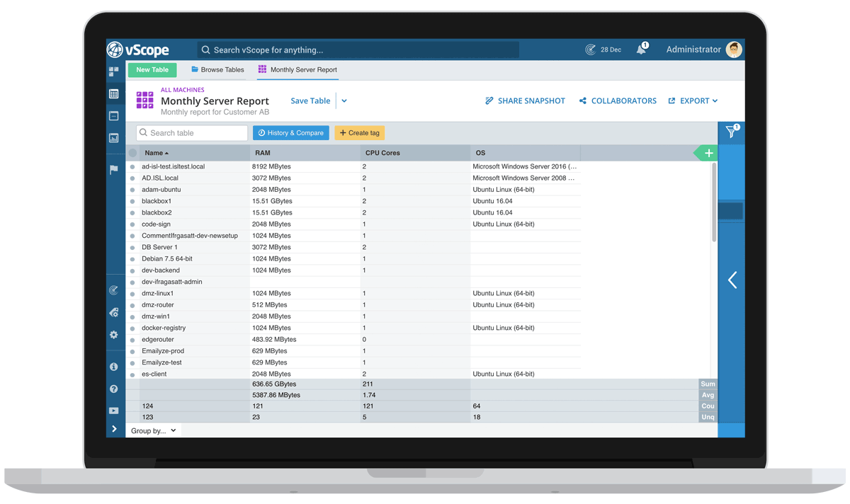850x504 pixels.
Task: Click the table vertical scrollbar thumb
Action: click(713, 203)
